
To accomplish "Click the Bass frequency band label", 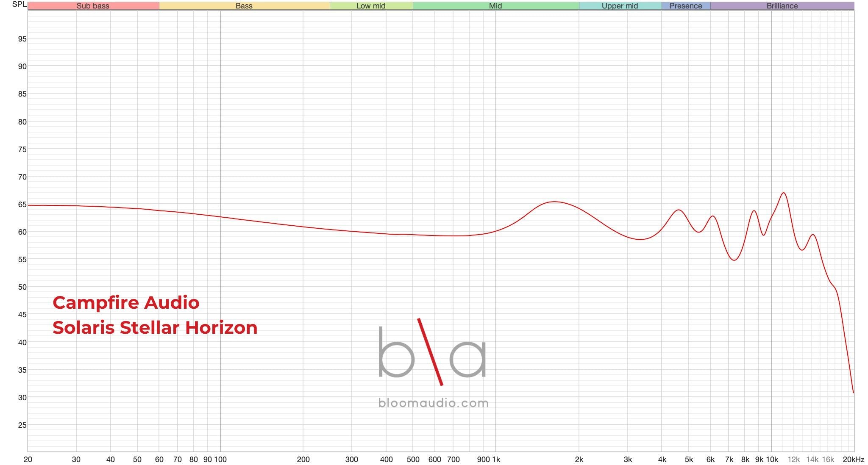I will tap(244, 6).
